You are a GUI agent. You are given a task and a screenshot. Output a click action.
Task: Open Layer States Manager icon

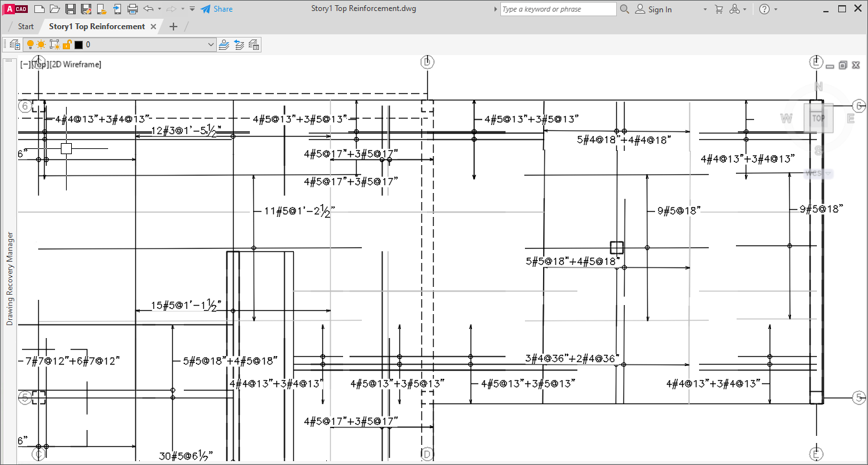pyautogui.click(x=254, y=45)
